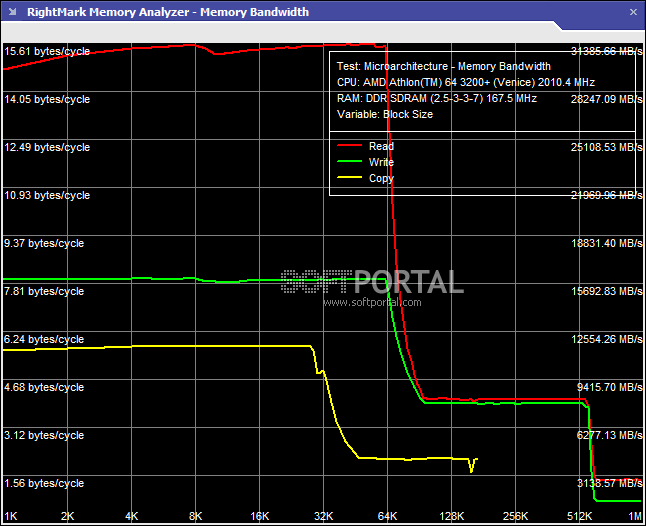Image resolution: width=646 pixels, height=526 pixels.
Task: Click the 4.68 bytes/cycle axis label
Action: 44,387
